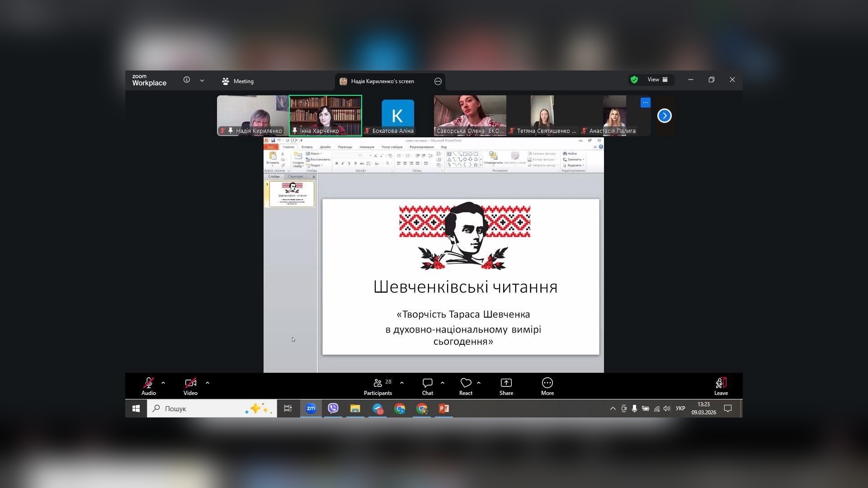Select Інна Харченко video thumbnail
This screenshot has width=868, height=488.
point(325,115)
